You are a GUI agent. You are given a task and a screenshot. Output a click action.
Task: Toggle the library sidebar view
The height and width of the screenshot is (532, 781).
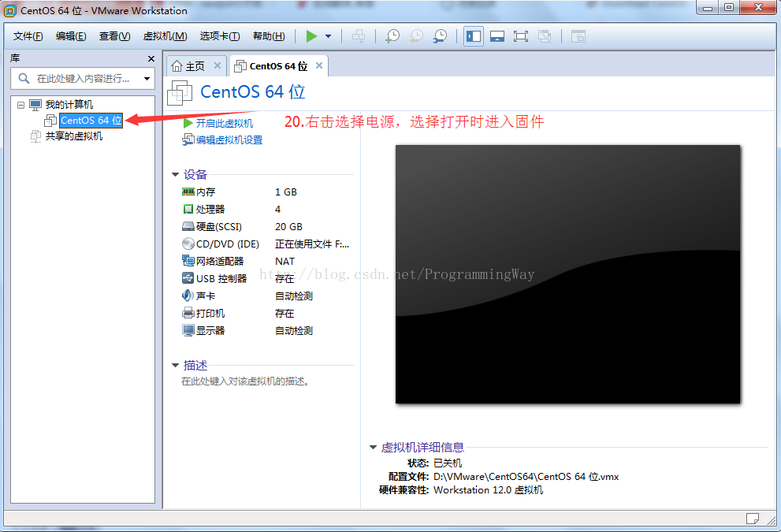(x=474, y=36)
